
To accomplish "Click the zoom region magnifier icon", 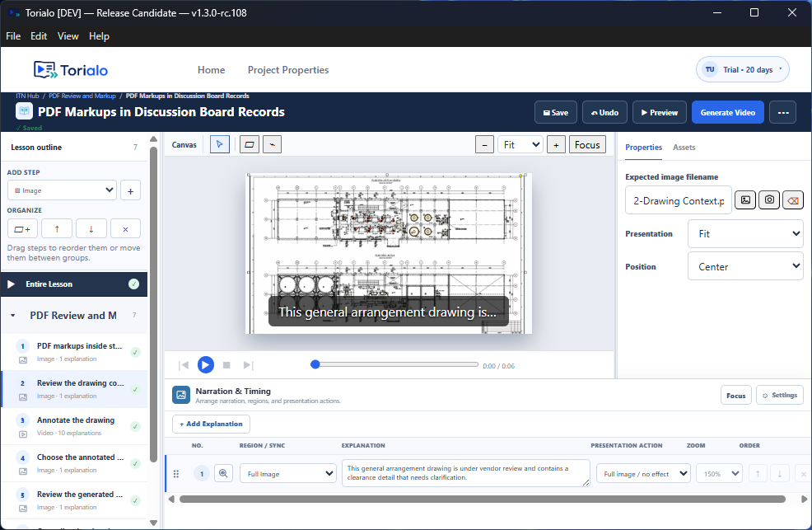I will 223,473.
